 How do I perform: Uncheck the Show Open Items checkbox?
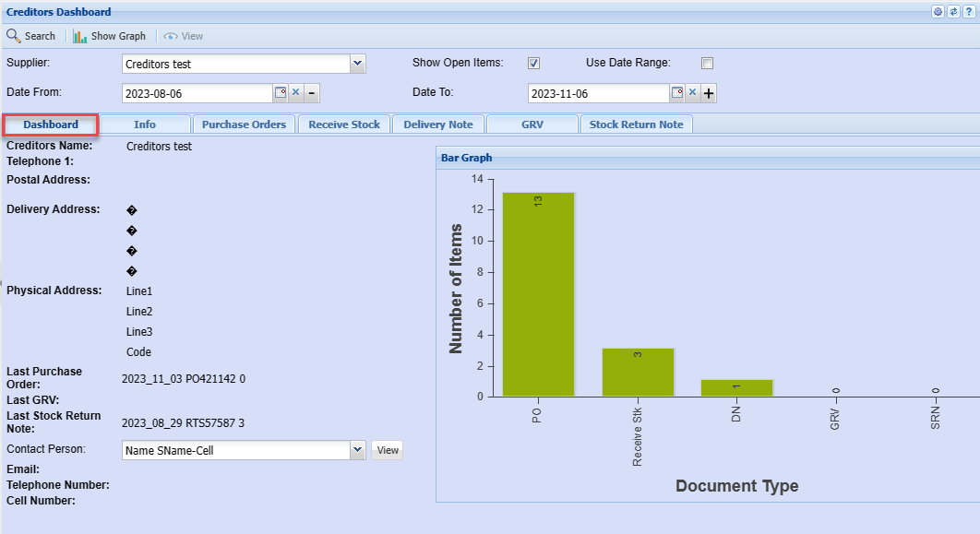533,64
